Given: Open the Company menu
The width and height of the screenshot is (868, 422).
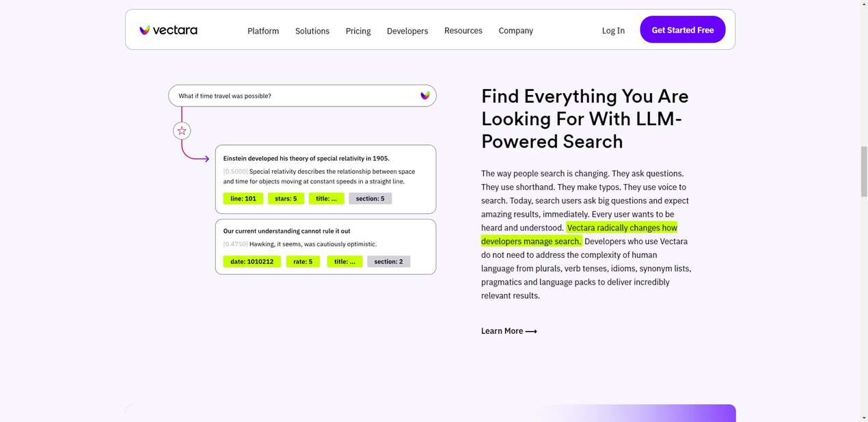Looking at the screenshot, I should (516, 31).
